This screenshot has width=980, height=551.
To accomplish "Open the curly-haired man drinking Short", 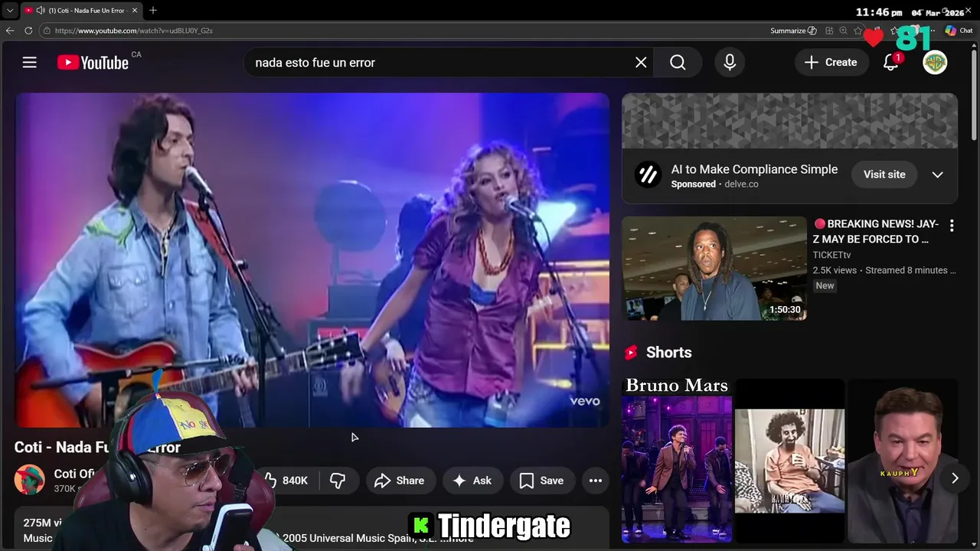I will (789, 461).
